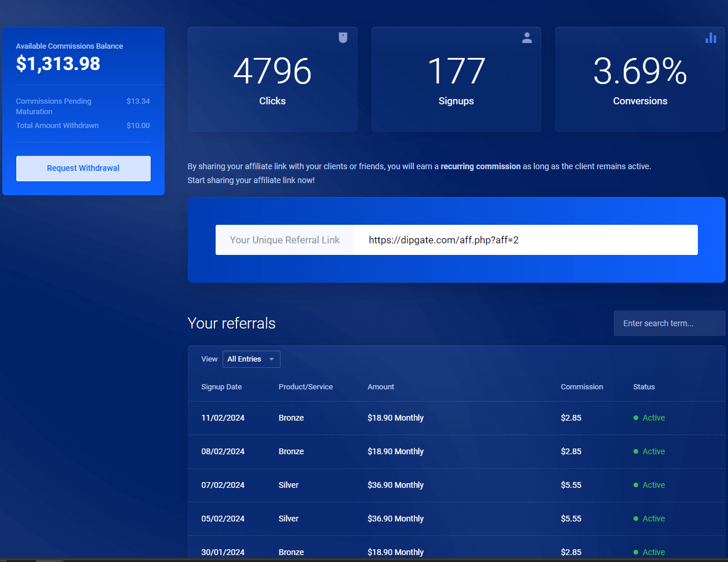
Task: Click the bar chart icon on Conversions card
Action: click(x=711, y=37)
